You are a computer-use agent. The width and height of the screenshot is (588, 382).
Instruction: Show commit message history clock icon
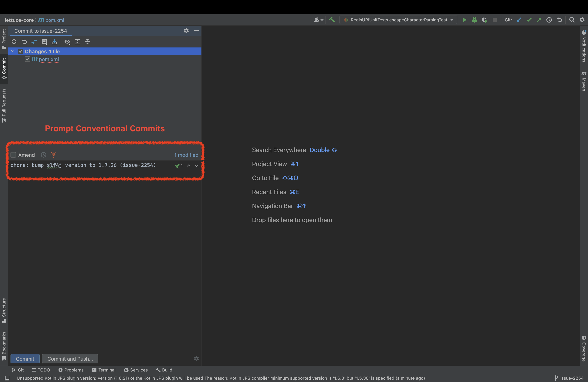click(x=44, y=155)
